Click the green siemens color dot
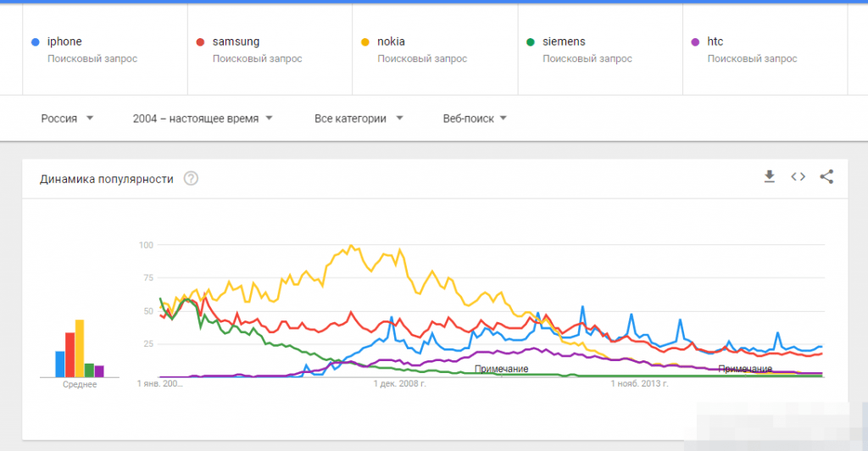 pyautogui.click(x=531, y=42)
